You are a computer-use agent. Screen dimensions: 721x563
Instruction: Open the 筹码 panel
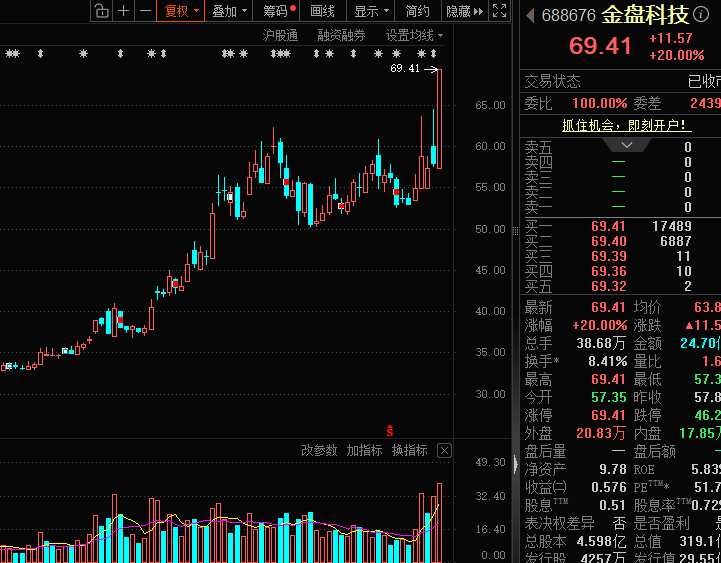click(x=276, y=11)
